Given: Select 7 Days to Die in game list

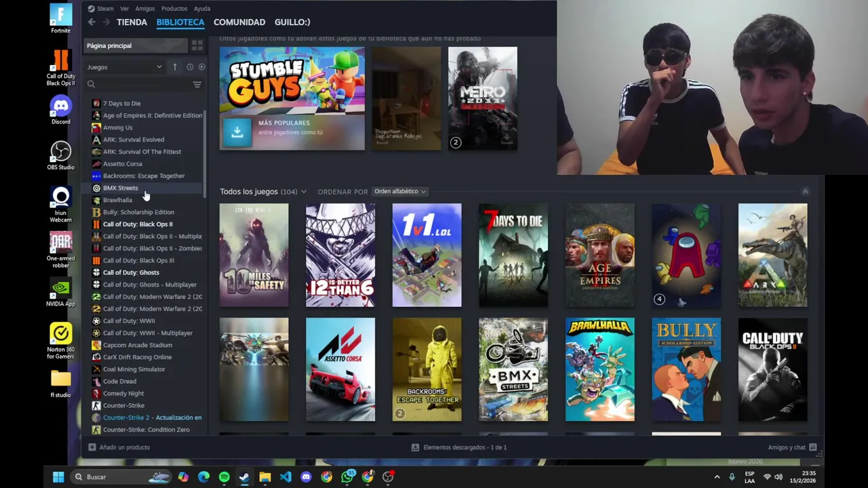Looking at the screenshot, I should 121,104.
